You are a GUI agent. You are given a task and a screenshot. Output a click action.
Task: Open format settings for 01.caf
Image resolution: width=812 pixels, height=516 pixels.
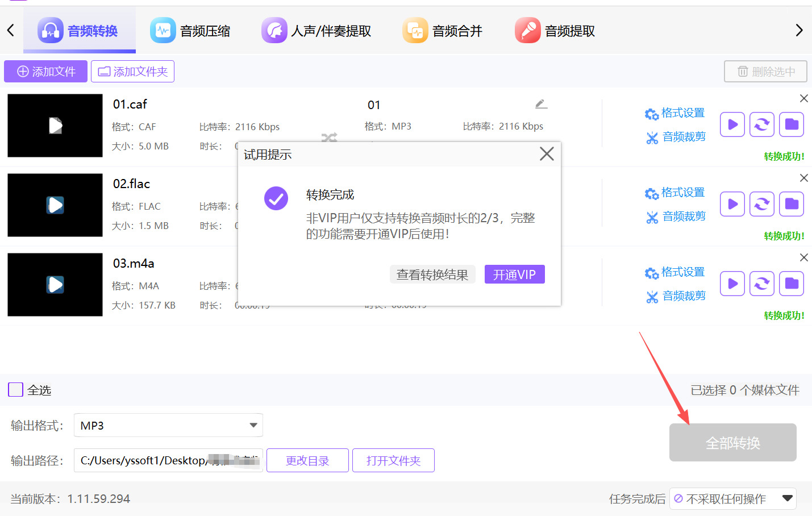pyautogui.click(x=675, y=113)
